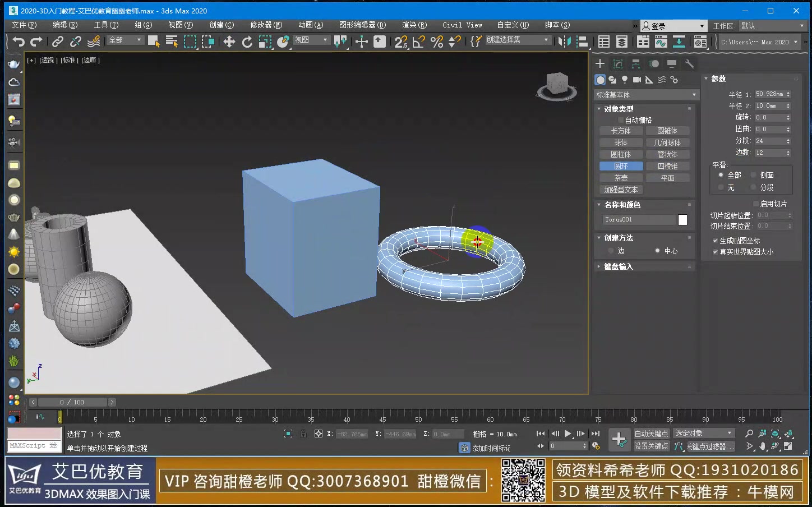Open the Modify panel
Screen dimensions: 812x507
(x=617, y=63)
